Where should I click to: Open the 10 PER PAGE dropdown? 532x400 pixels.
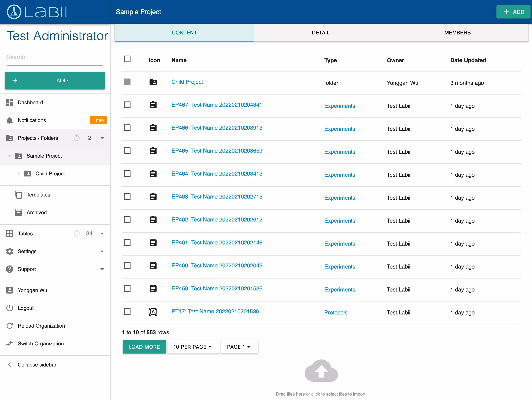(x=193, y=346)
